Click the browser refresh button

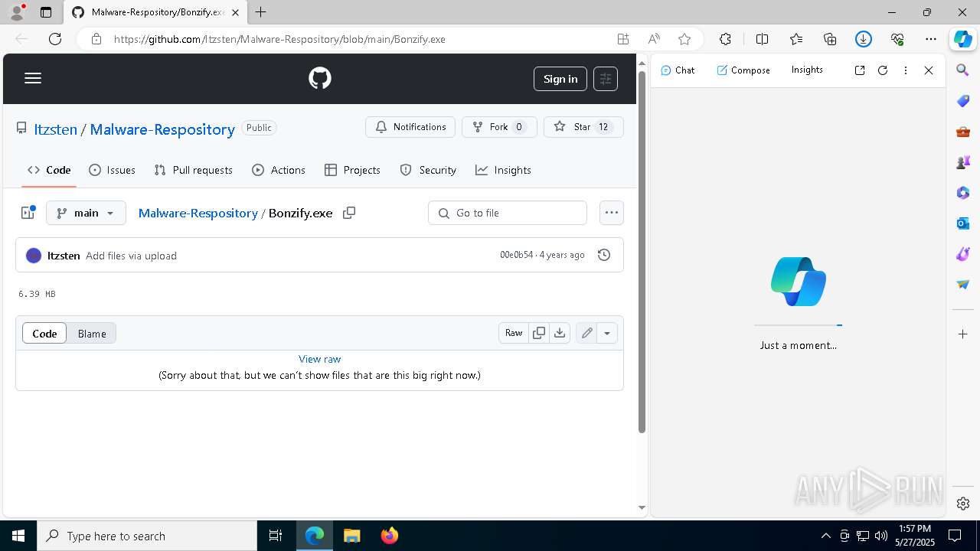pos(55,39)
